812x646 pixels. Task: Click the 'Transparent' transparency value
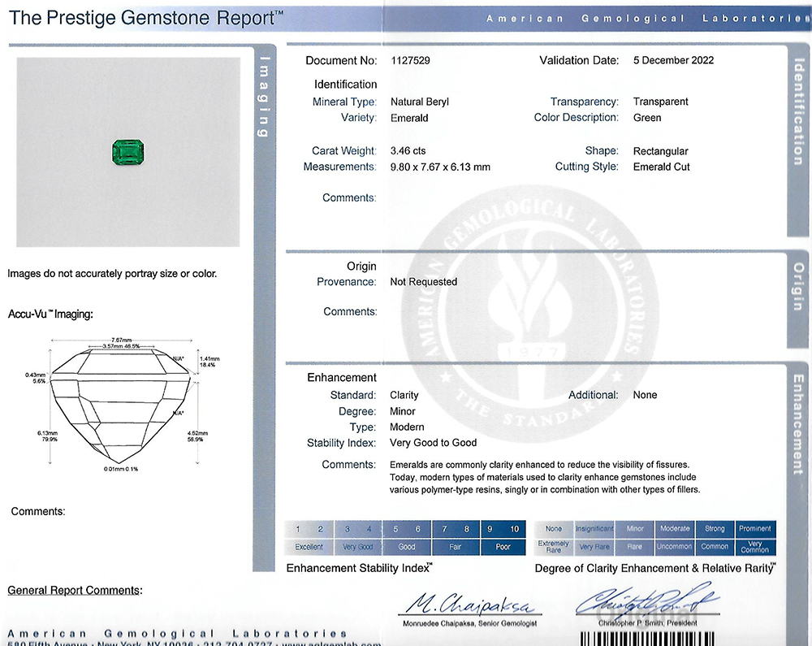point(660,102)
